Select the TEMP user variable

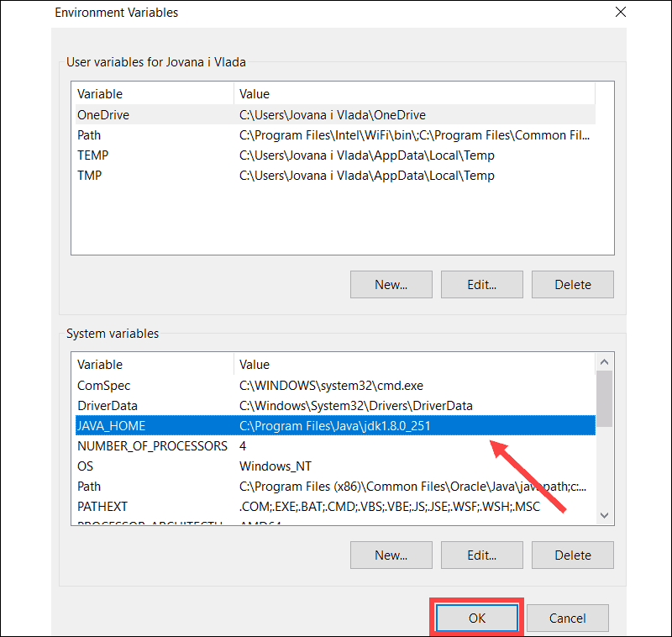point(335,155)
